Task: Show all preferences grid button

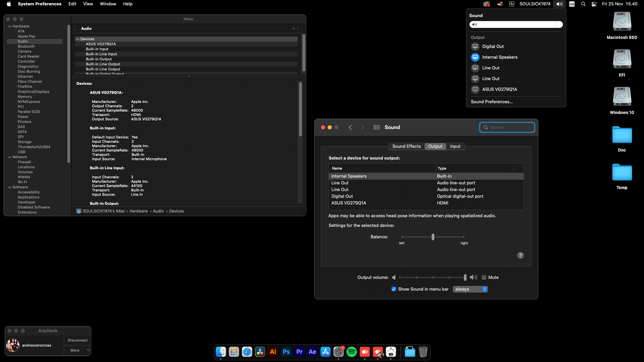Action: (x=377, y=127)
